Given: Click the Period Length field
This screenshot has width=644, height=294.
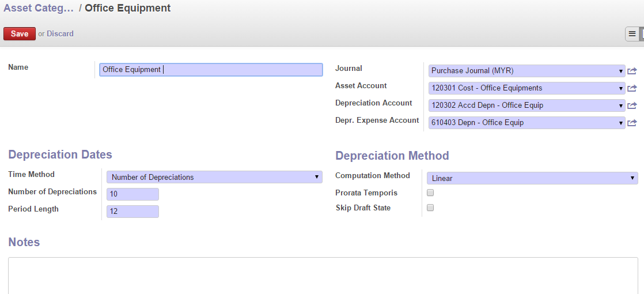Looking at the screenshot, I should click(132, 212).
